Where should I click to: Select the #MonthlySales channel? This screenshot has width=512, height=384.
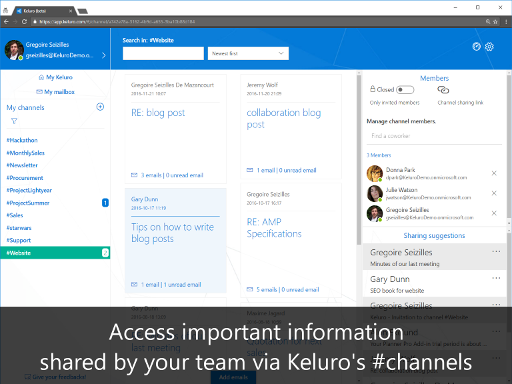[x=25, y=153]
